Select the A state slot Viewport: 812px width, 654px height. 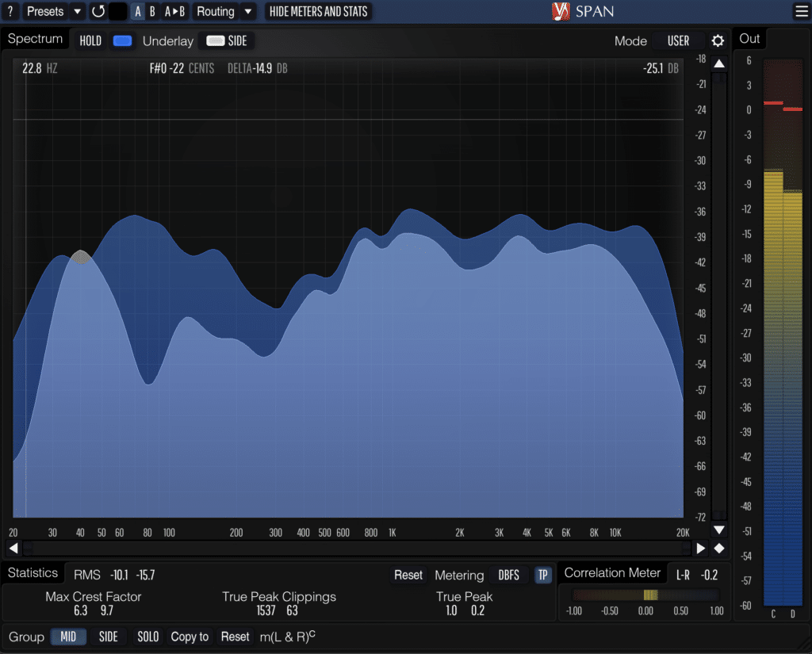(138, 11)
